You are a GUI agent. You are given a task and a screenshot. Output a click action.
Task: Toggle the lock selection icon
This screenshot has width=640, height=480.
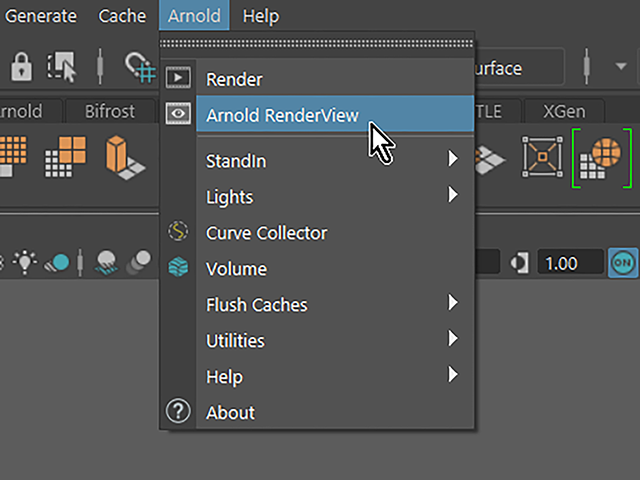[21, 67]
